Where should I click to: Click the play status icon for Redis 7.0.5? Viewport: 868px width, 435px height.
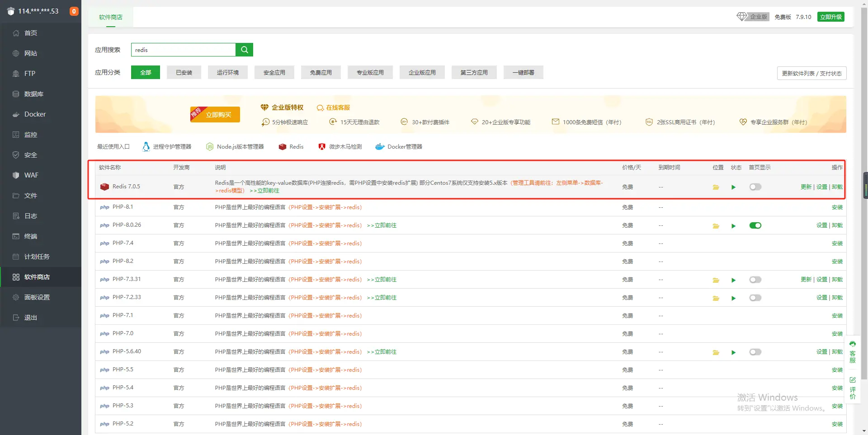pos(733,187)
